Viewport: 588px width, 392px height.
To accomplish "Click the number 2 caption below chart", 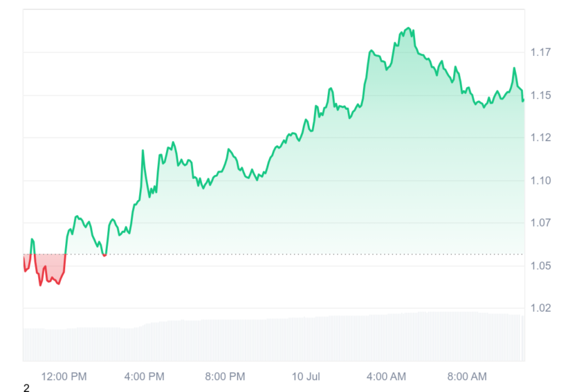I will pyautogui.click(x=26, y=388).
